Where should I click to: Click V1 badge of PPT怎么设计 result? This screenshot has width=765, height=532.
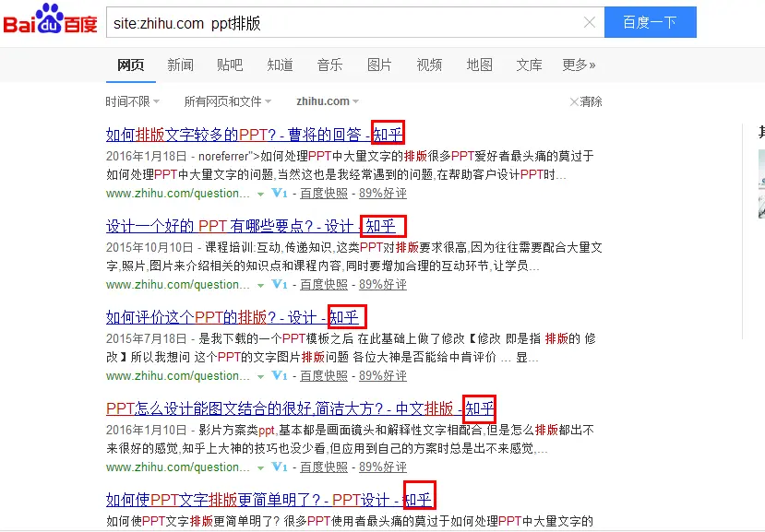click(280, 467)
